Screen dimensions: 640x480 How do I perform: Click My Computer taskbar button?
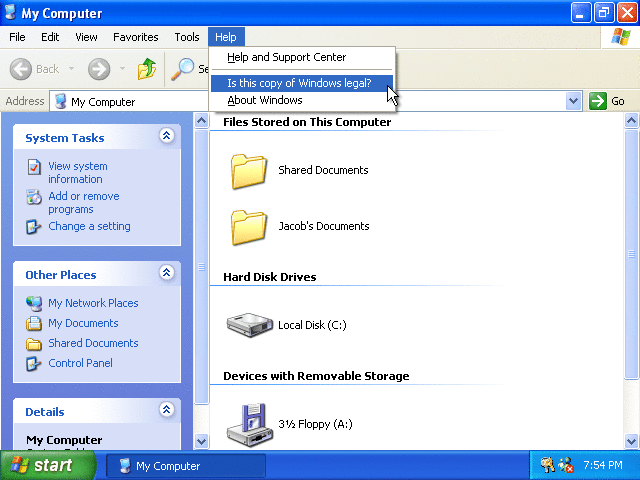click(186, 466)
